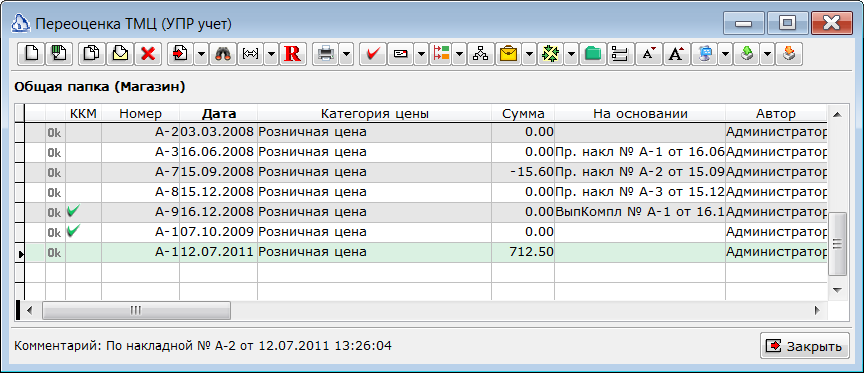Increase font size with large A icon
Screen dimensions: 864x373
tap(677, 54)
